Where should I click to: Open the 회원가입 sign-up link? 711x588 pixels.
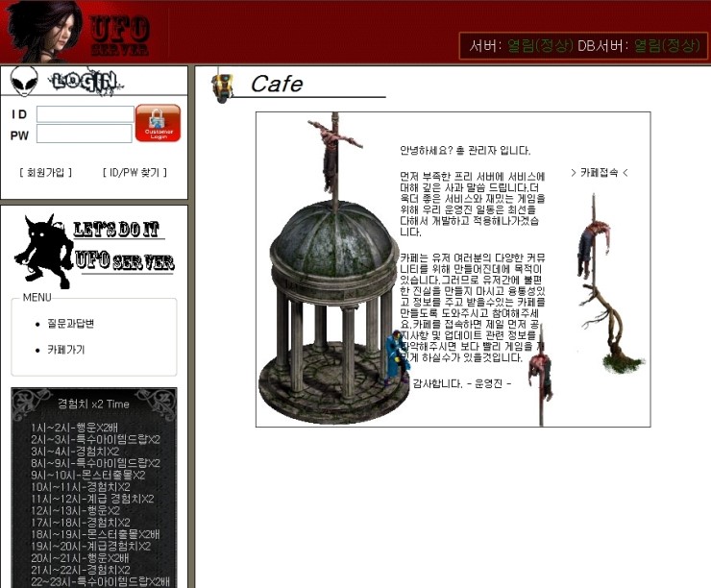[x=45, y=172]
